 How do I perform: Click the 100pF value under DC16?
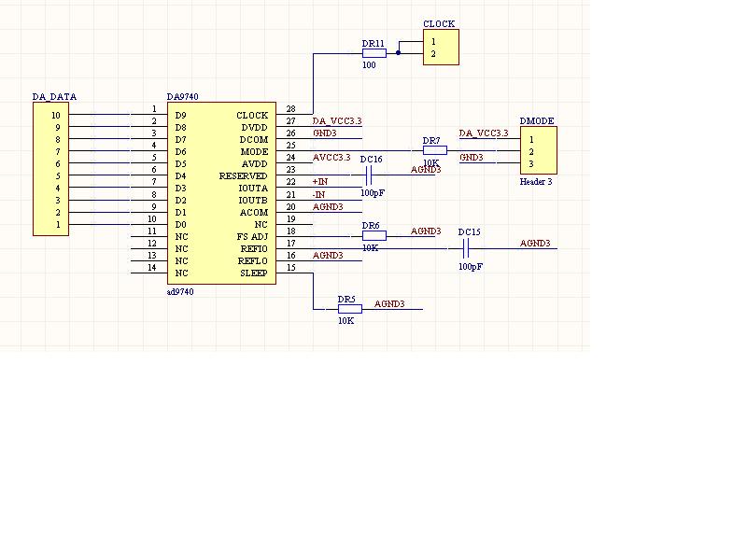click(x=373, y=193)
